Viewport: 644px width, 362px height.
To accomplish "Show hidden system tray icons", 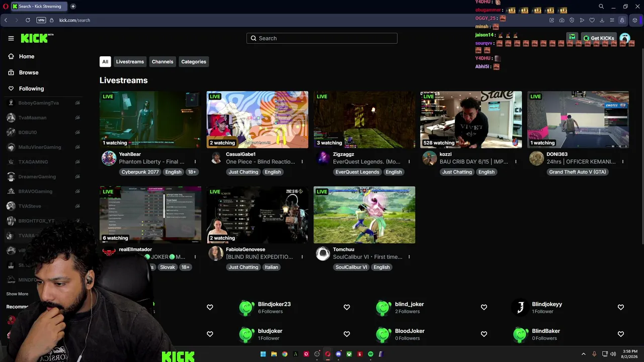I will (584, 354).
